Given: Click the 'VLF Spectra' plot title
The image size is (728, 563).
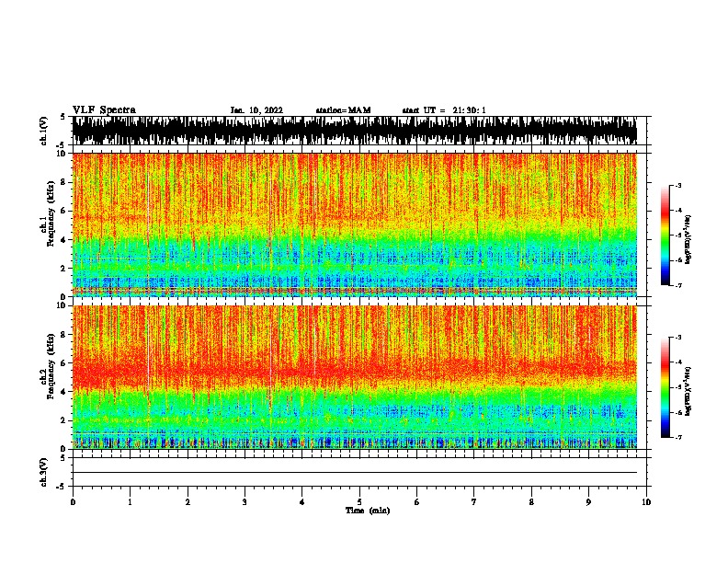Looking at the screenshot, I should (x=104, y=110).
